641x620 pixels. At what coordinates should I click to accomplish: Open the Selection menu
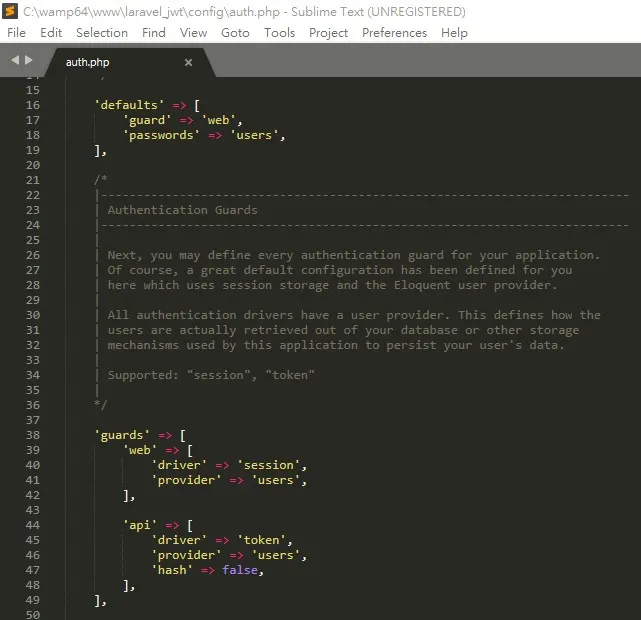[x=102, y=33]
